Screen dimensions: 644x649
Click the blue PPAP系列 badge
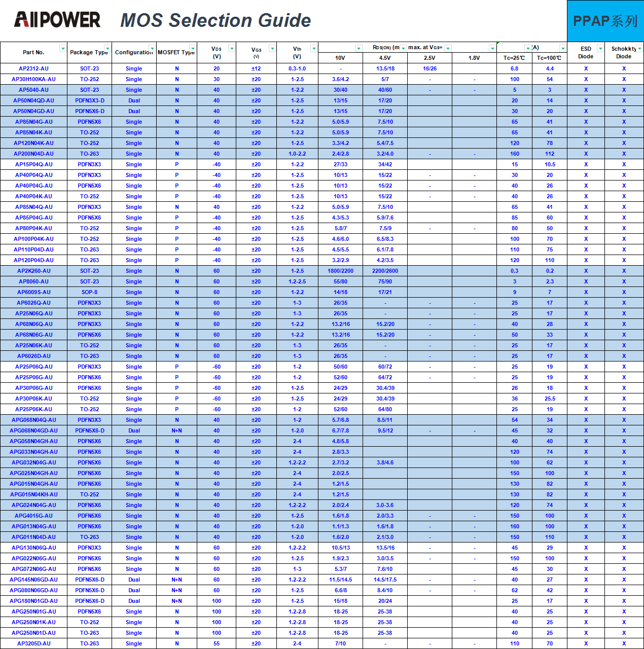click(x=605, y=21)
